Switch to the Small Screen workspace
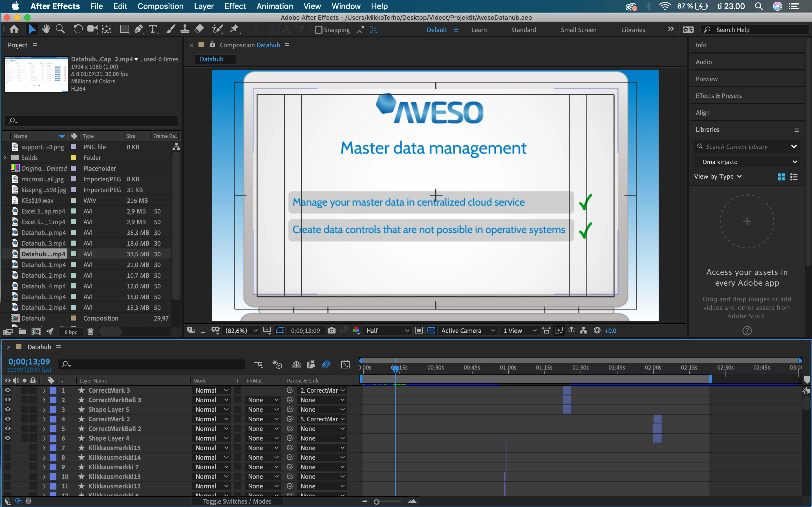This screenshot has width=812, height=507. click(x=579, y=30)
